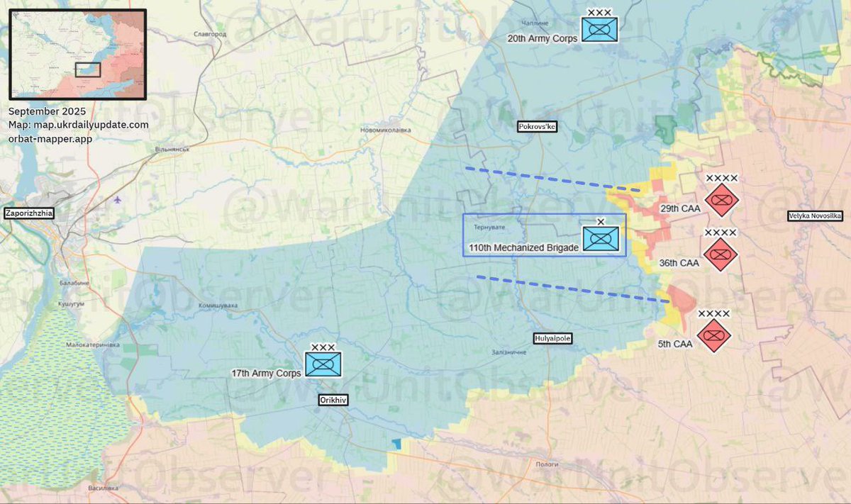851x504 pixels.
Task: Click the 36th CAA text label
Action: [x=679, y=263]
